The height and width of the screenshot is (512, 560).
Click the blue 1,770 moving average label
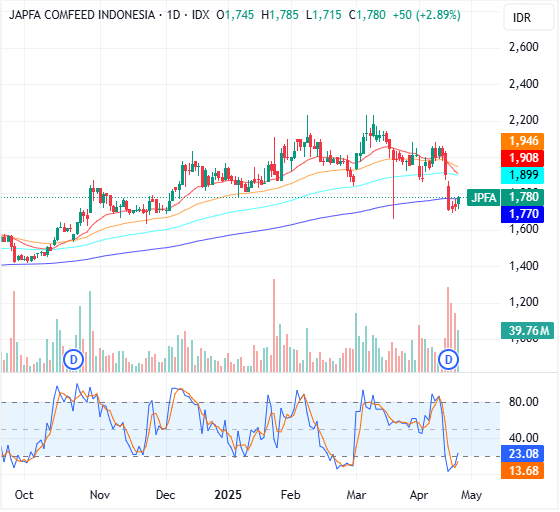coord(522,214)
